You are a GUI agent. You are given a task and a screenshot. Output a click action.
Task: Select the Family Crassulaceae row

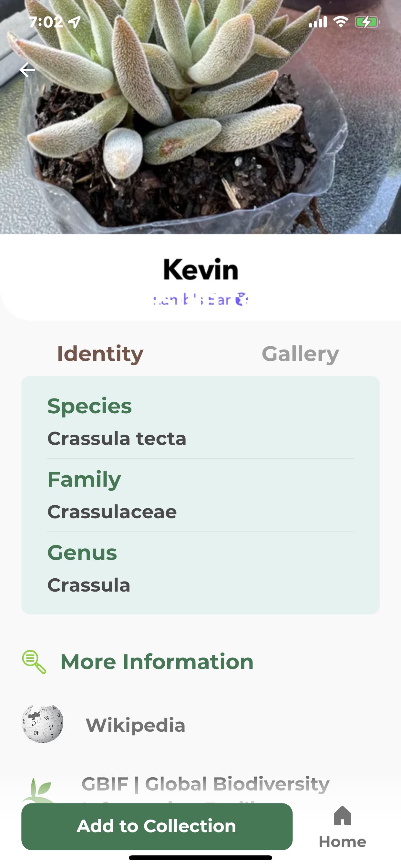pos(200,495)
